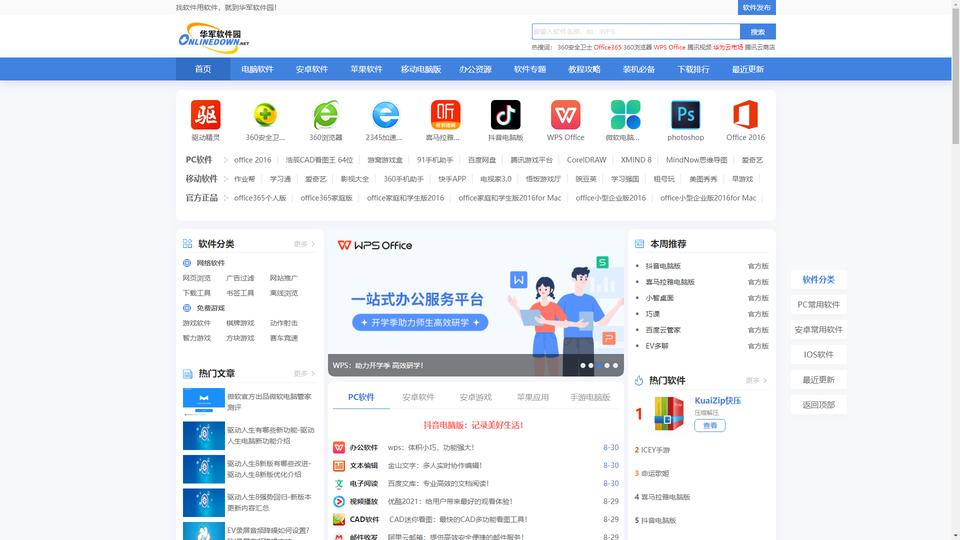The image size is (960, 540).
Task: Click the 棋牌游戏 category link
Action: click(240, 323)
